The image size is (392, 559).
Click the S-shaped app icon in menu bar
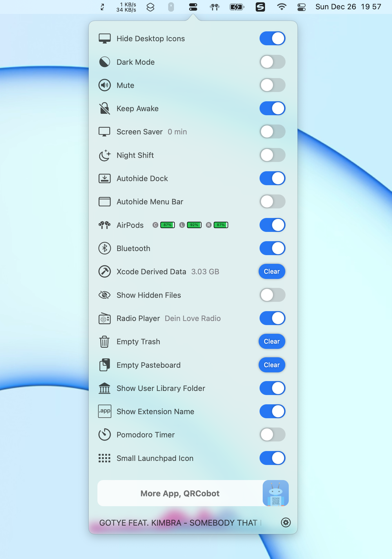point(260,7)
